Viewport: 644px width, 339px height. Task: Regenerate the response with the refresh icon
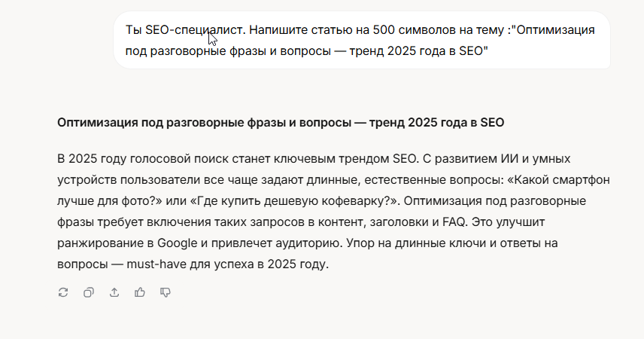[x=63, y=292]
